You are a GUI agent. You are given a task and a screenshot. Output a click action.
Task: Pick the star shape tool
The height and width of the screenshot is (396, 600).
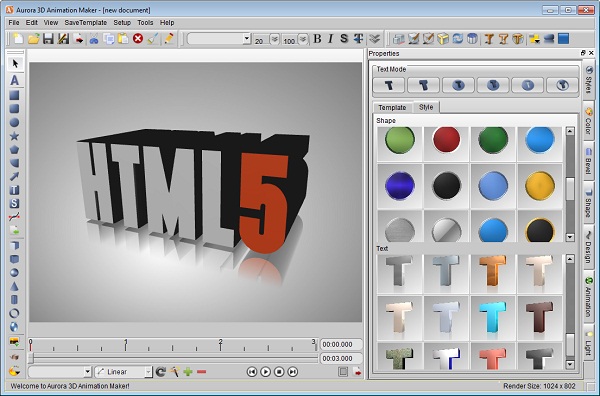(x=14, y=136)
